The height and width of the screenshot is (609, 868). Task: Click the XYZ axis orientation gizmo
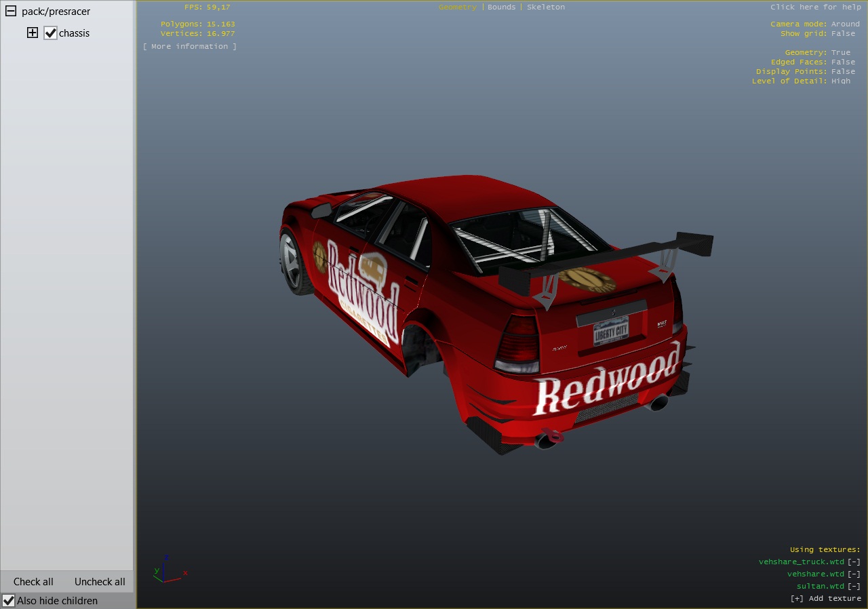[x=170, y=570]
